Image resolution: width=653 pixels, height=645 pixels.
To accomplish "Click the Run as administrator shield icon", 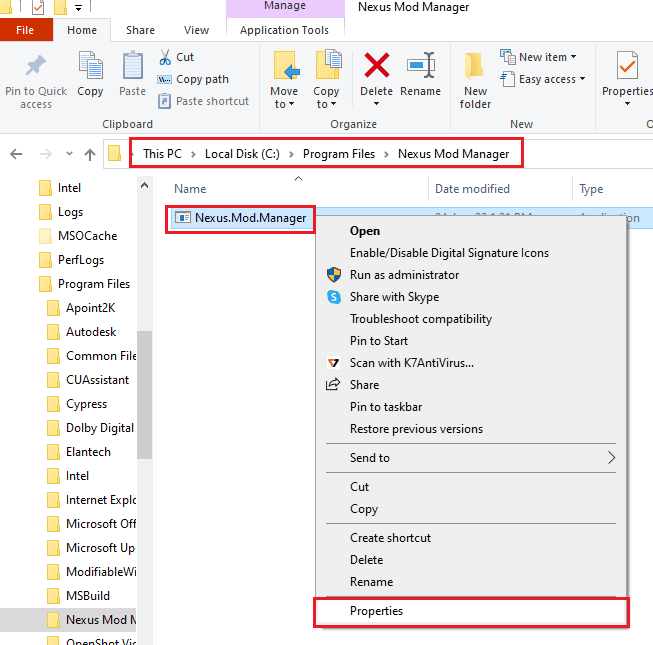I will coord(334,275).
